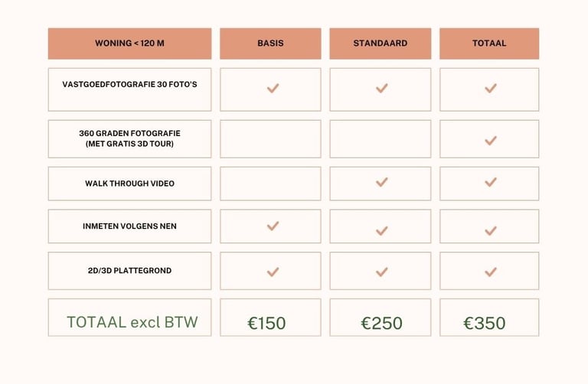Image resolution: width=588 pixels, height=384 pixels.
Task: Click the €250 Standaard price
Action: [x=382, y=324]
